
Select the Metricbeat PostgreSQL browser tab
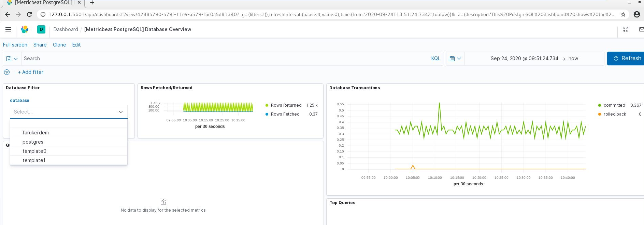pyautogui.click(x=43, y=3)
